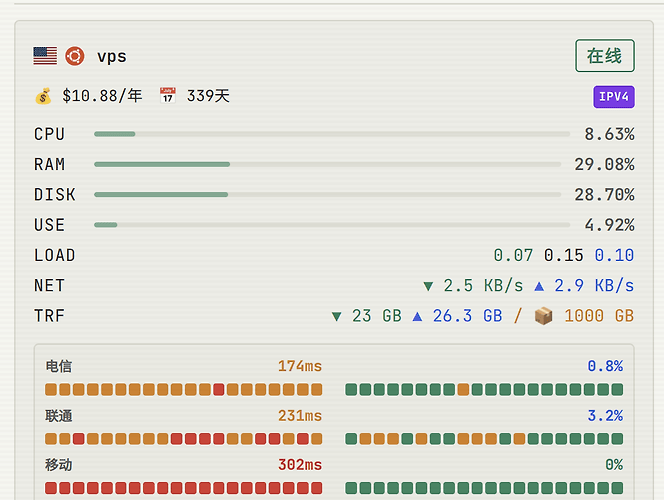Click the 0% packet loss value

tap(614, 465)
